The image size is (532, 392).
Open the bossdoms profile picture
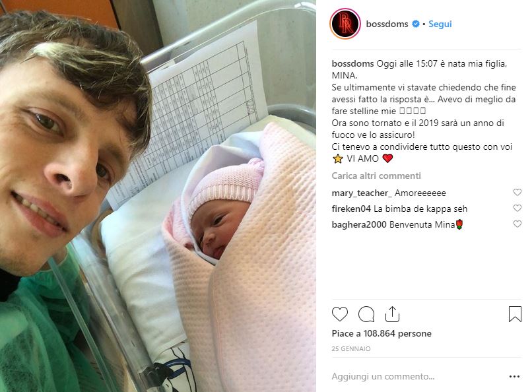coord(345,24)
